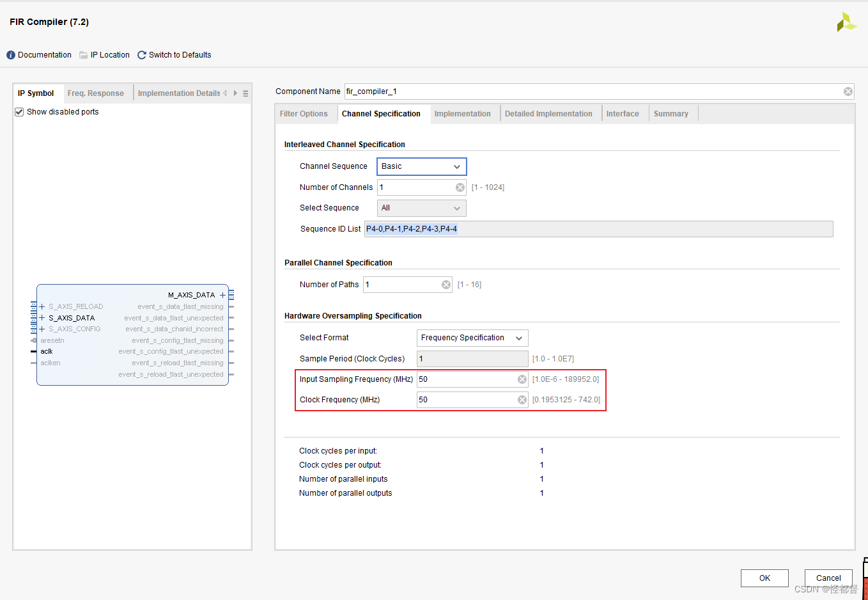Screen dimensions: 868x600
Task: Click the Sequence ID List field
Action: (599, 229)
